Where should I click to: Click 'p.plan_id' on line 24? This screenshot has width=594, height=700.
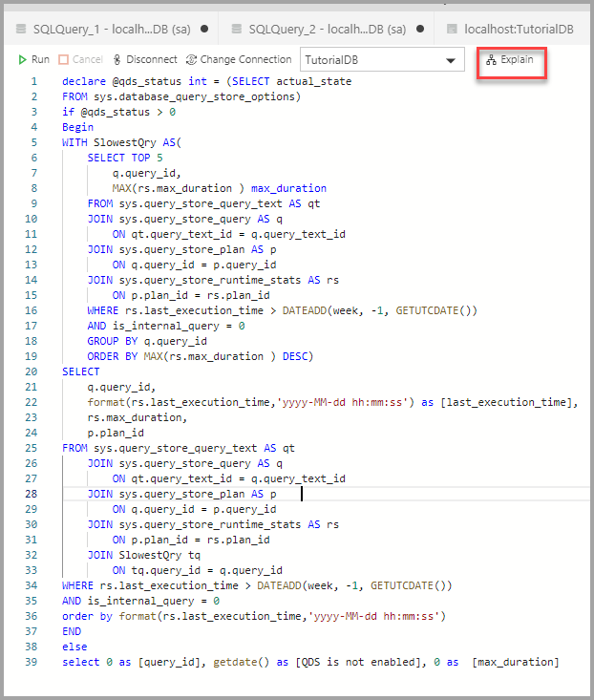(x=116, y=433)
